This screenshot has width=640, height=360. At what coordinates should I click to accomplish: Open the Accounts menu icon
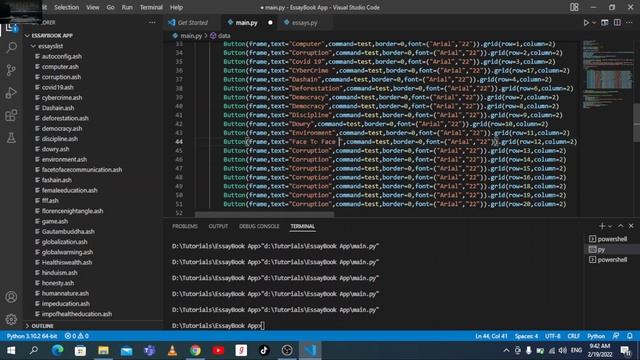(x=11, y=297)
